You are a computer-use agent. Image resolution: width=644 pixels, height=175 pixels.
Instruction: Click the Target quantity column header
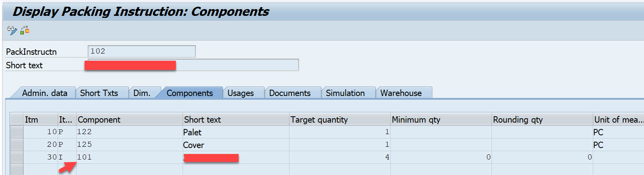[x=339, y=119]
